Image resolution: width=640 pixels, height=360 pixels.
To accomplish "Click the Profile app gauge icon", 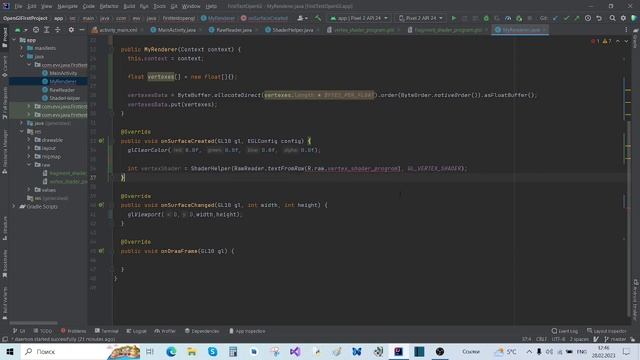I will [508, 18].
